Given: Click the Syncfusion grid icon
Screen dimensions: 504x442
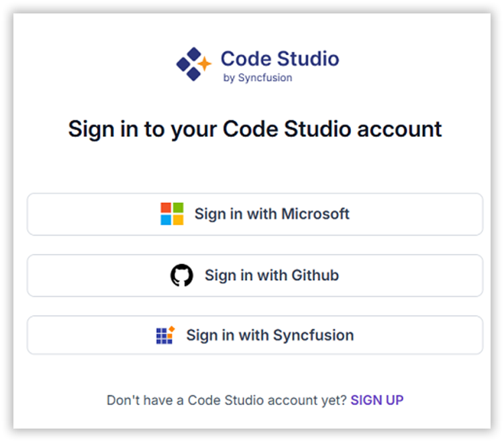Looking at the screenshot, I should [165, 335].
